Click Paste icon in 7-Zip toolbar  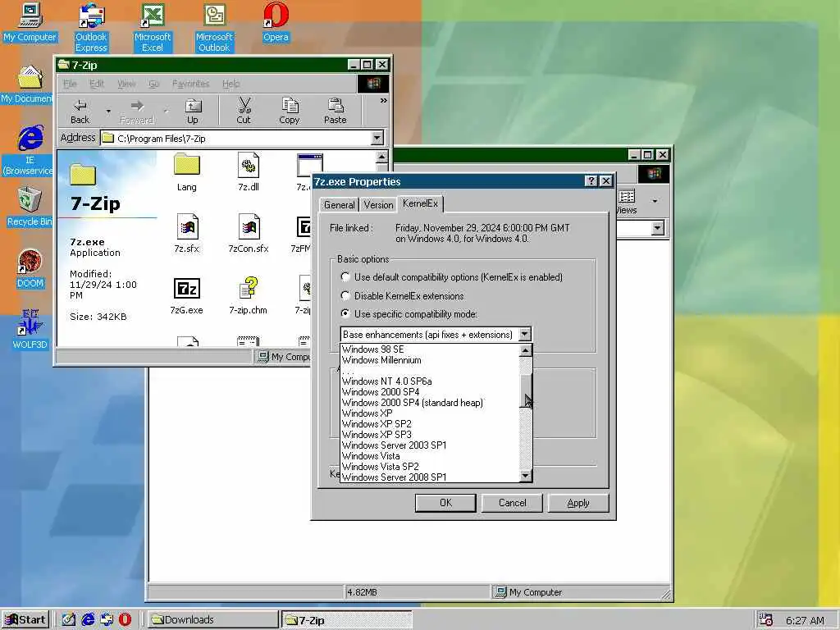(x=336, y=112)
